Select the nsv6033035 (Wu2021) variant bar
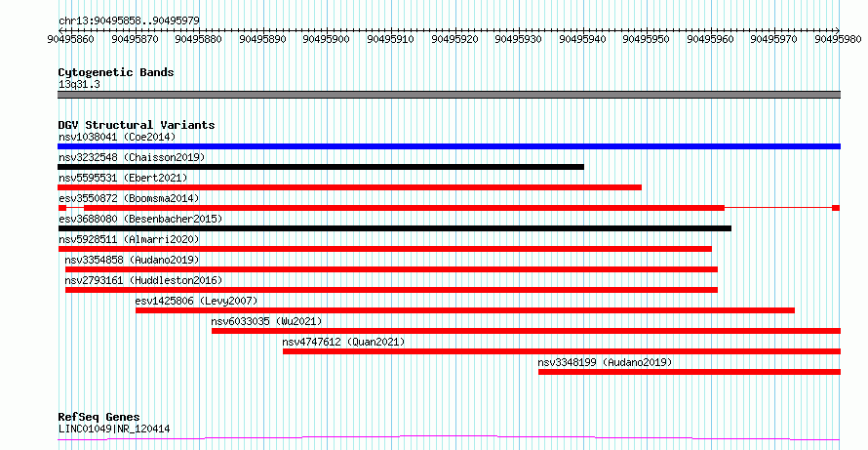 (x=526, y=331)
